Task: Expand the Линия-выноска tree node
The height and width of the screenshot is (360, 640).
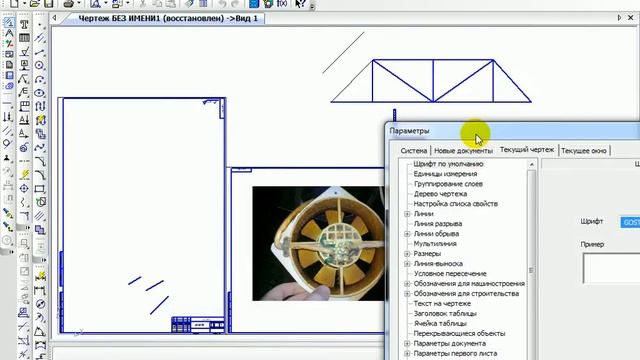Action: click(407, 264)
